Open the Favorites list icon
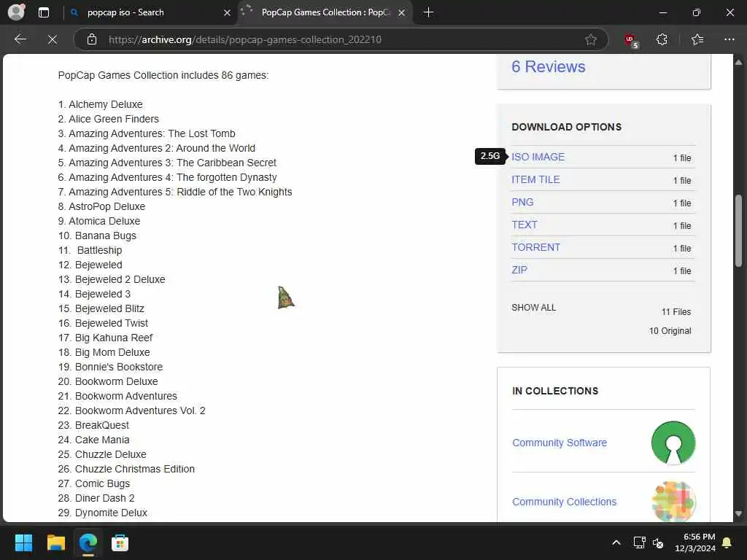 coord(697,39)
